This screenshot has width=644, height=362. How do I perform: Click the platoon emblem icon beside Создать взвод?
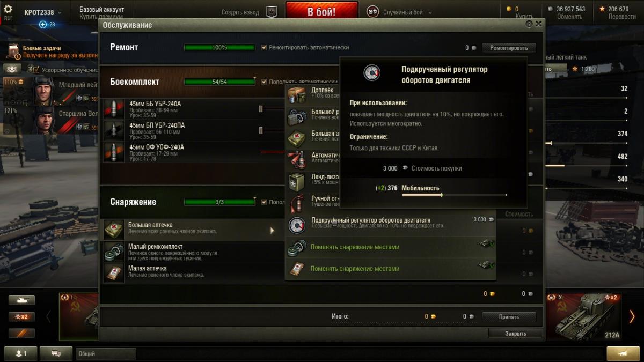[x=272, y=12]
